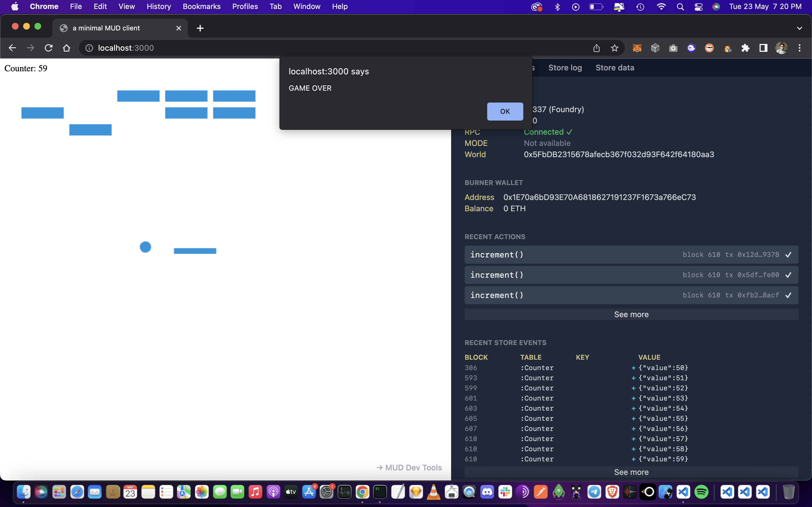Click the increment() block 610 tx entry
This screenshot has width=812, height=507.
pyautogui.click(x=631, y=255)
